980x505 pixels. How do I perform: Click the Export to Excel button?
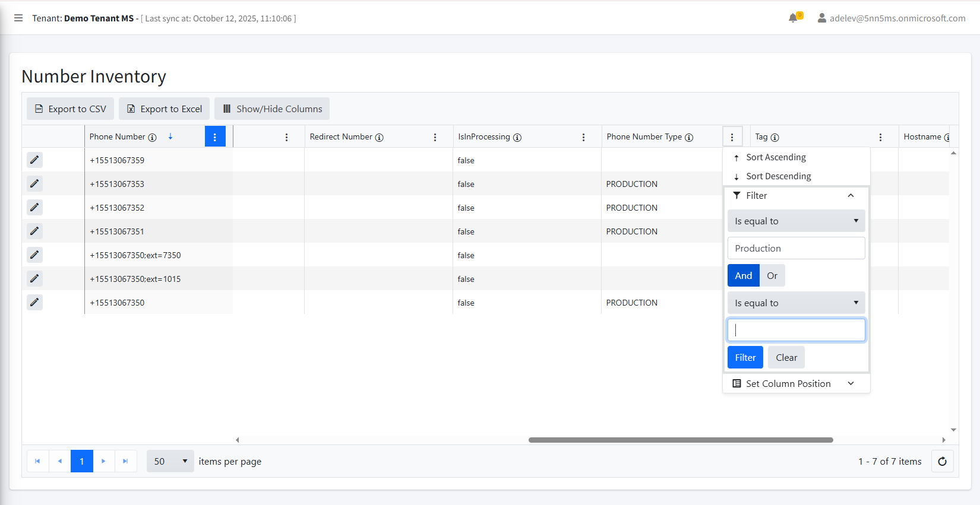click(165, 109)
